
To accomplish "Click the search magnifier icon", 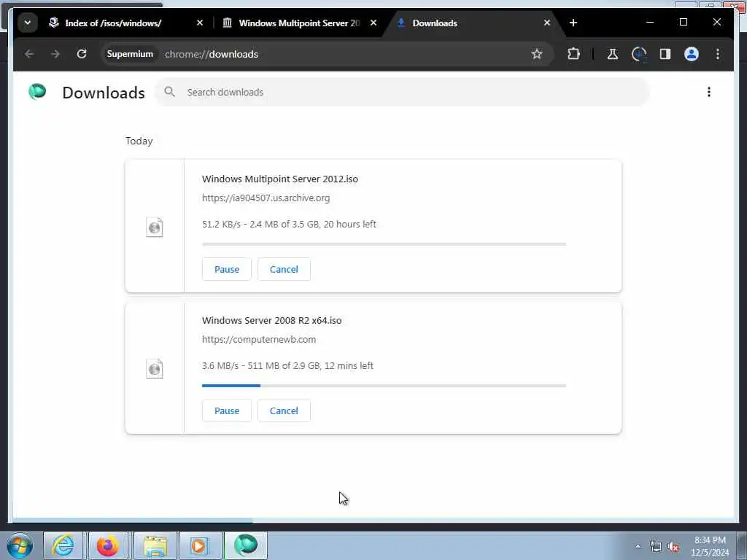I will click(x=169, y=92).
